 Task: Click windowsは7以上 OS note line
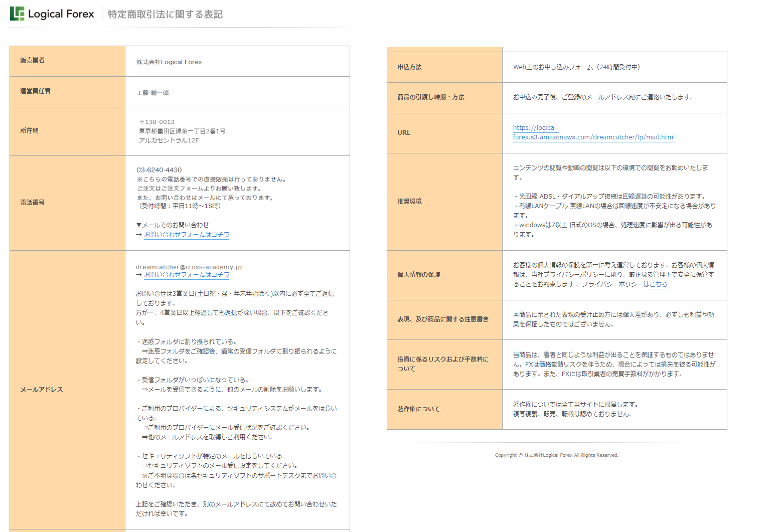[x=612, y=230]
